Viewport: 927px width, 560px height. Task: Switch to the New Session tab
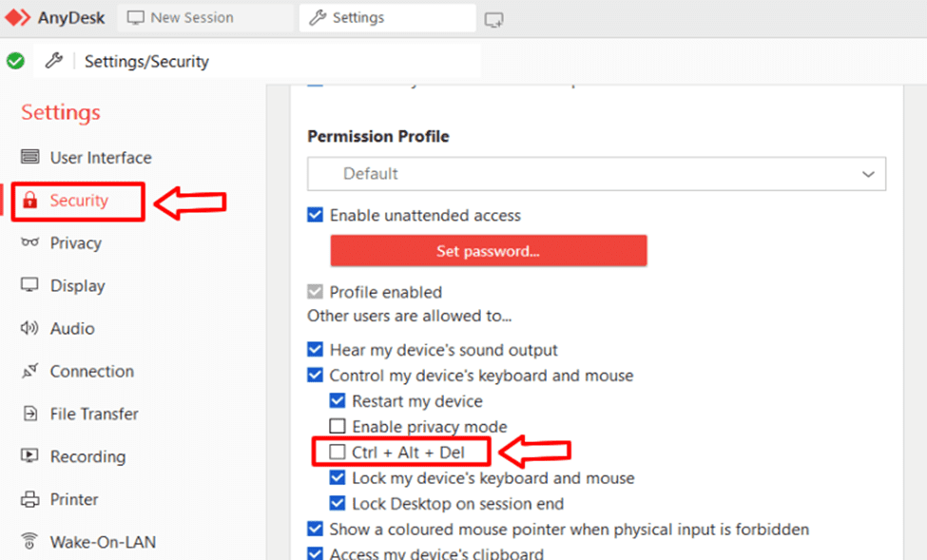[191, 18]
